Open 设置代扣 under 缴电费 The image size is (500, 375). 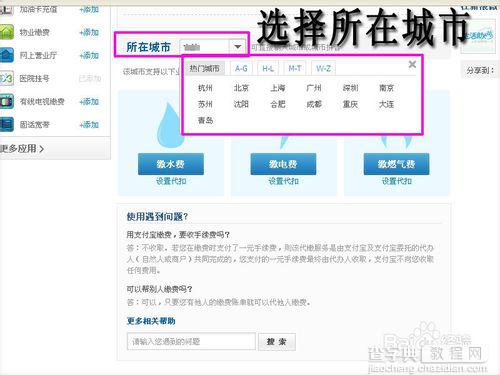point(284,181)
